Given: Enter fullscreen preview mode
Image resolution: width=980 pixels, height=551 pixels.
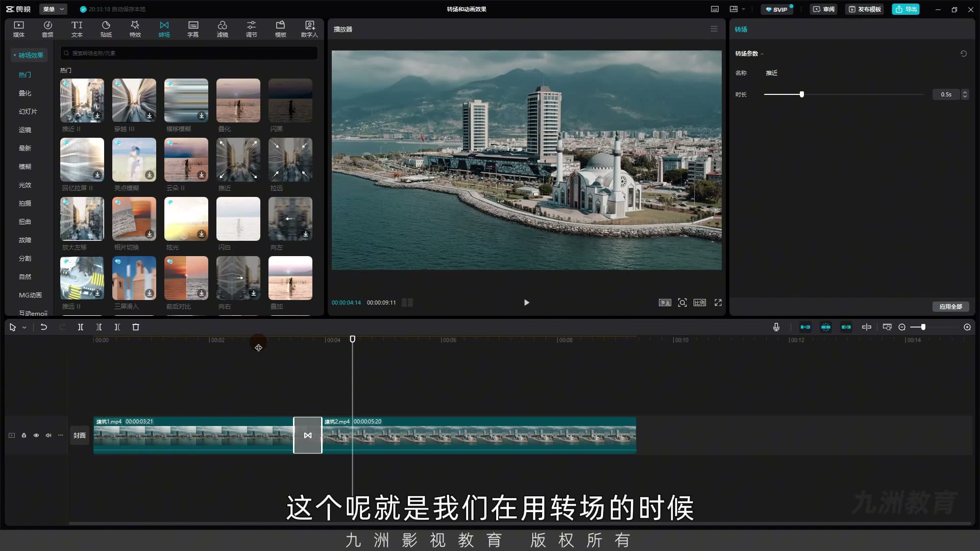Looking at the screenshot, I should point(718,303).
